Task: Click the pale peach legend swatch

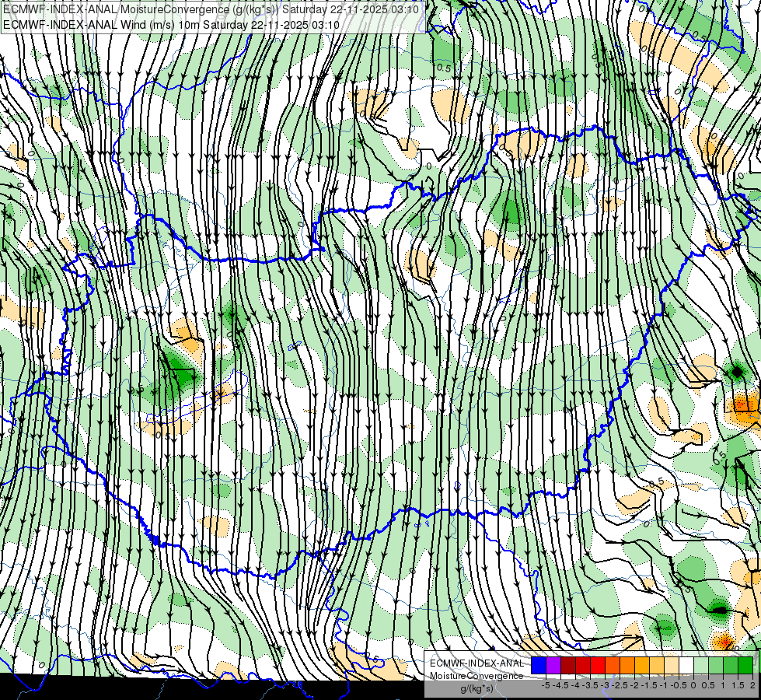Action: click(672, 666)
